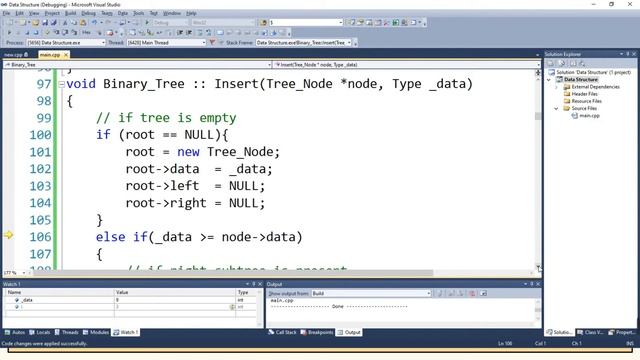
Task: Open the Tools menu
Action: pos(138,13)
